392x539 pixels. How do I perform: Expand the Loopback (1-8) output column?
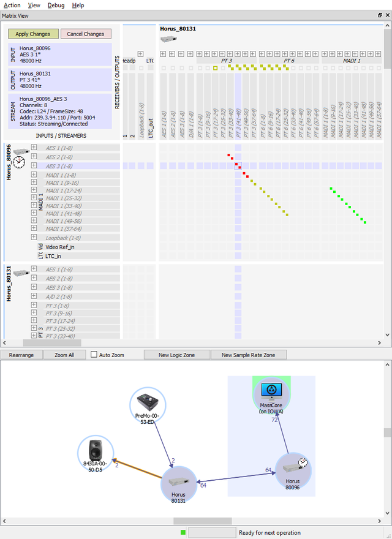pos(140,54)
